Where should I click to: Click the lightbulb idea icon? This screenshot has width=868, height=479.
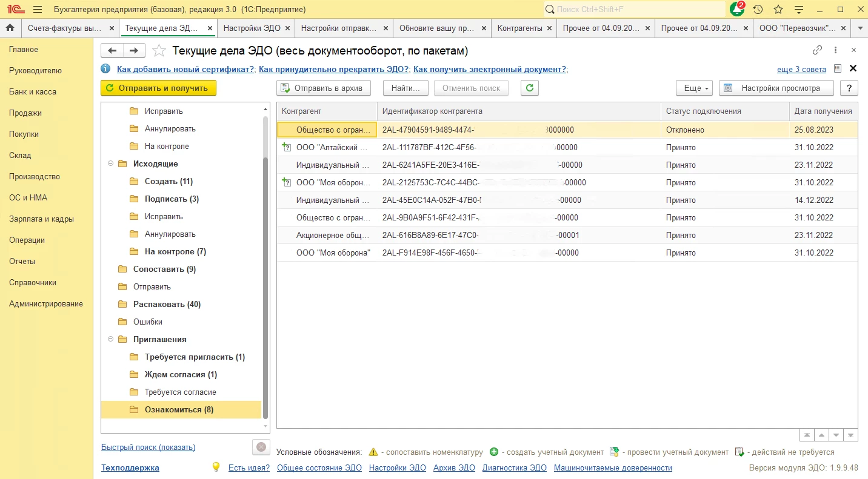click(x=215, y=467)
